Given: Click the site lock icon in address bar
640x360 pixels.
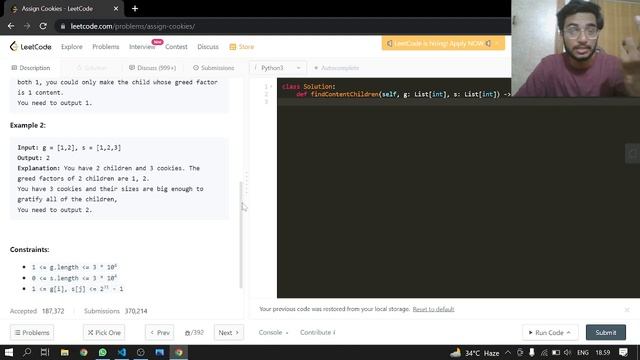Looking at the screenshot, I should click(x=62, y=27).
